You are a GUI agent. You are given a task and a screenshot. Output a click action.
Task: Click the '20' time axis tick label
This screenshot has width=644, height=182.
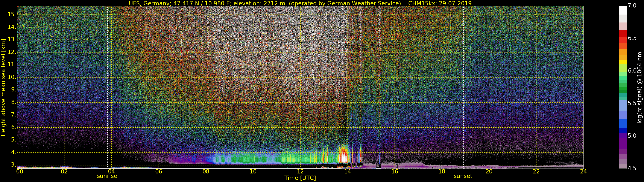tap(489, 172)
